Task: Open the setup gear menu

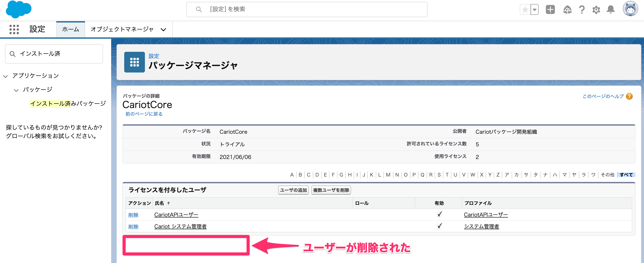Action: 596,10
